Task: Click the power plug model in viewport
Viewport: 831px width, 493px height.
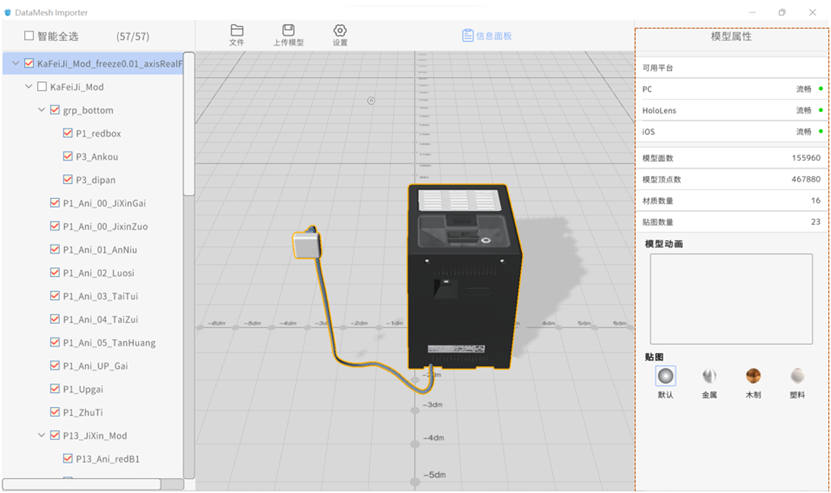Action: [307, 244]
